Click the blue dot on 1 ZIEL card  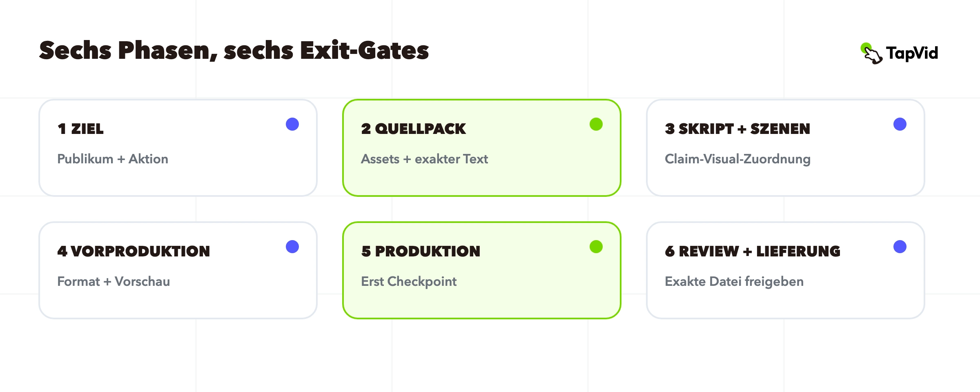[x=292, y=124]
